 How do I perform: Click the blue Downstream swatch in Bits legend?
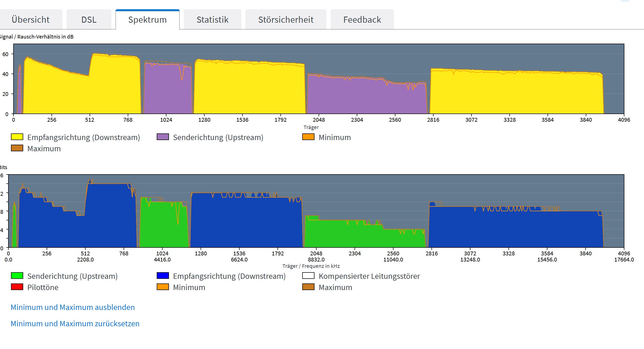[x=163, y=276]
